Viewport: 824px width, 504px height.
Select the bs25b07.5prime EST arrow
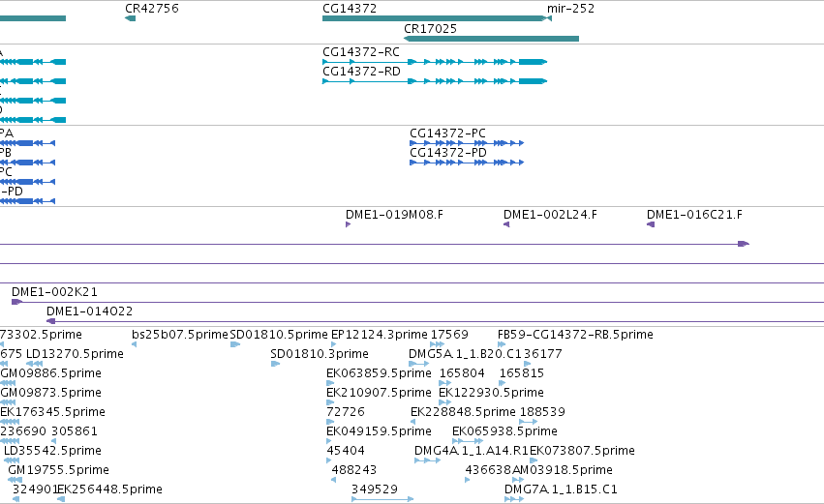click(x=134, y=344)
